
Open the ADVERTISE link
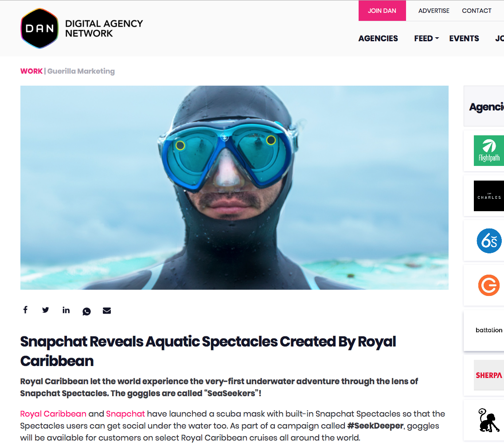coord(434,11)
